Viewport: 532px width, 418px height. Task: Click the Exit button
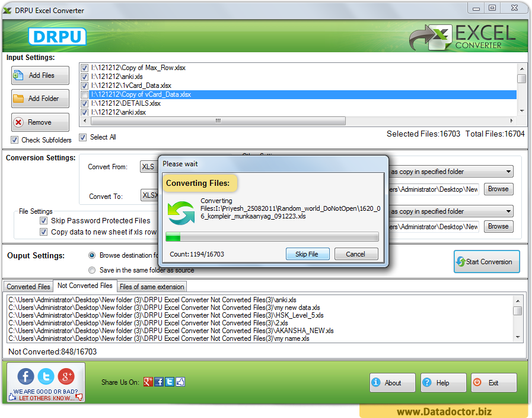[494, 383]
